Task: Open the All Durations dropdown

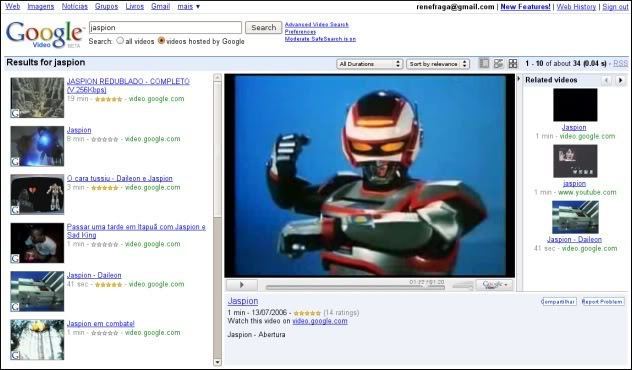Action: coord(369,64)
